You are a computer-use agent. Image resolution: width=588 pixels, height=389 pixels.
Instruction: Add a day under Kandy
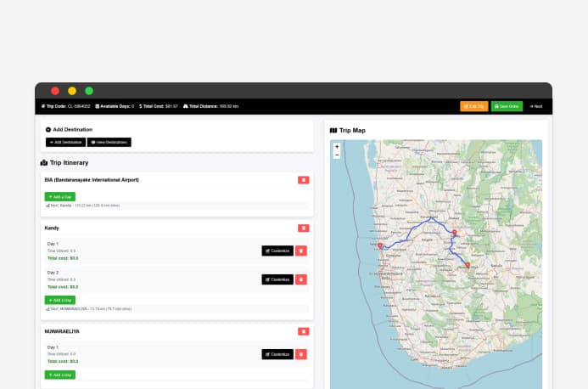59,300
